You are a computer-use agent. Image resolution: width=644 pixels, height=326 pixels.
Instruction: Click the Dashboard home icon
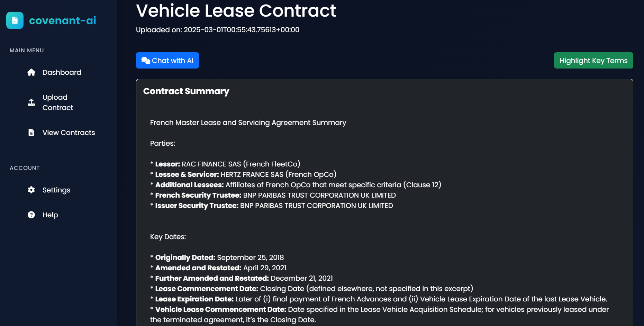[31, 72]
